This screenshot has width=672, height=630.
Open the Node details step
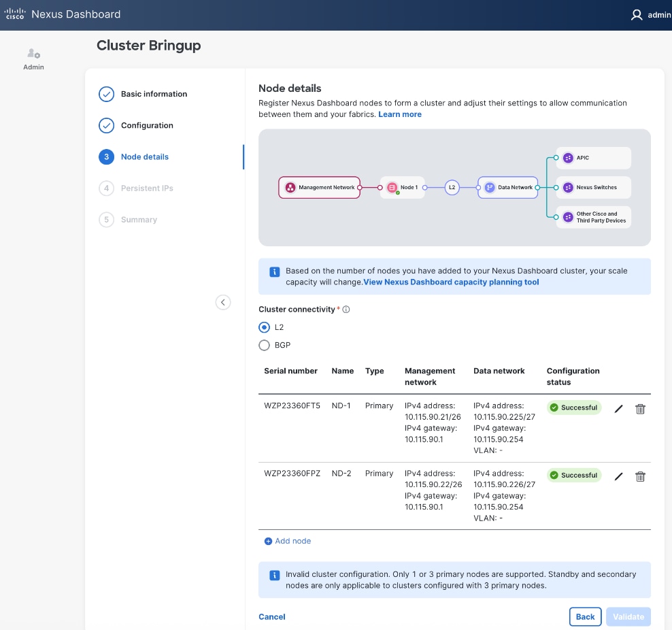(x=144, y=156)
